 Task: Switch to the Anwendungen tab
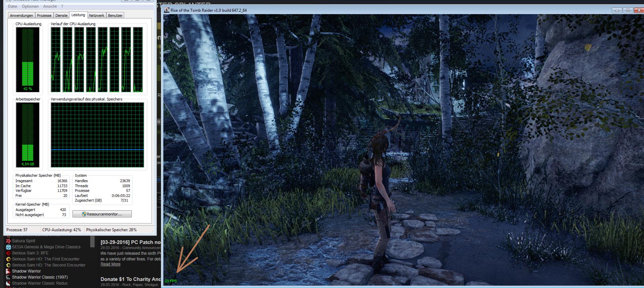[21, 15]
